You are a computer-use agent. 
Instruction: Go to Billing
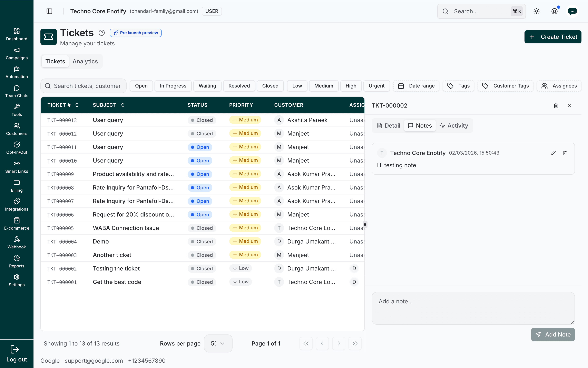pyautogui.click(x=17, y=186)
